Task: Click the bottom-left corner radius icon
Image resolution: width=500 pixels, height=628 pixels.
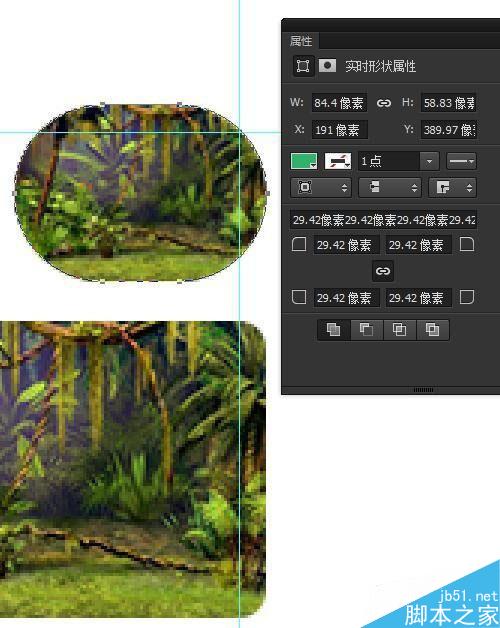Action: point(299,297)
